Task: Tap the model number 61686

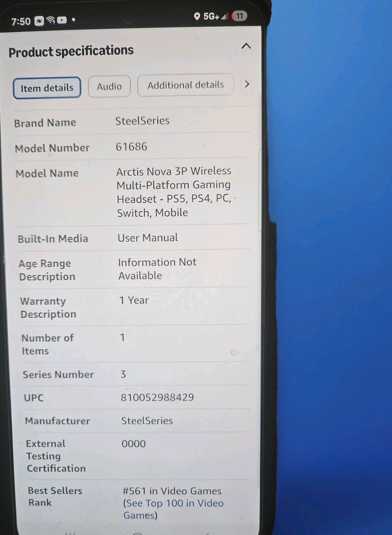Action: [131, 147]
